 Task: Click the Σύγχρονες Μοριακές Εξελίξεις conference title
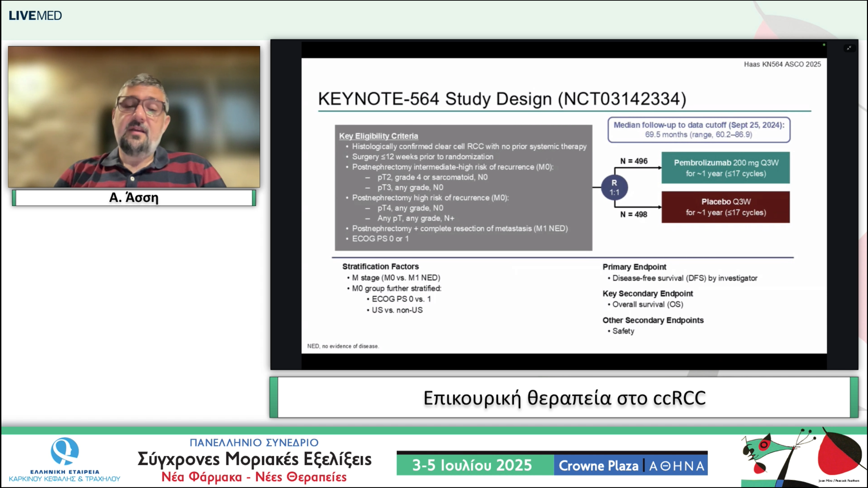pos(254,459)
